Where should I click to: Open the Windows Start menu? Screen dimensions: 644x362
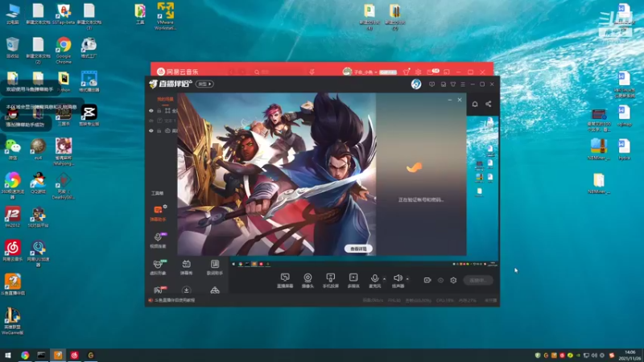(7, 355)
